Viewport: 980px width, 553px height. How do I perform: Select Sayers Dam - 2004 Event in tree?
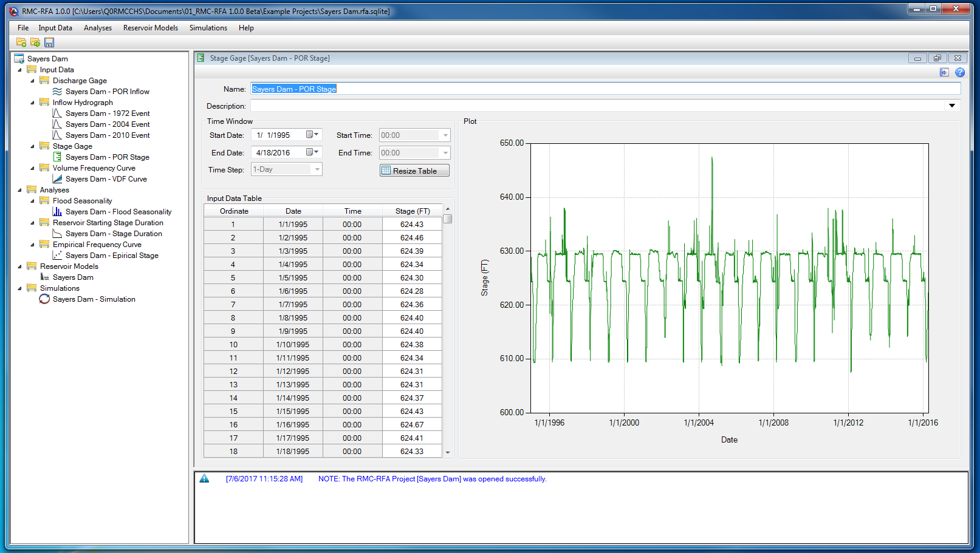coord(108,124)
